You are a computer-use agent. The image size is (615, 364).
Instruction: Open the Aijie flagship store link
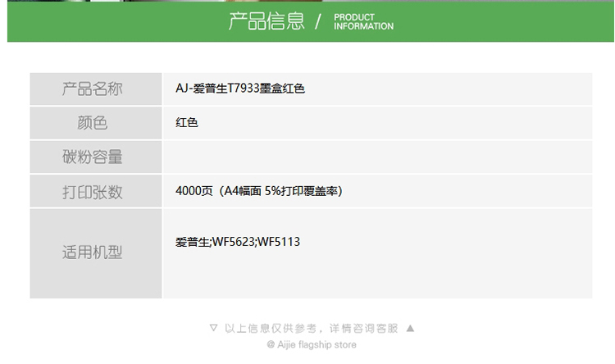pos(312,345)
